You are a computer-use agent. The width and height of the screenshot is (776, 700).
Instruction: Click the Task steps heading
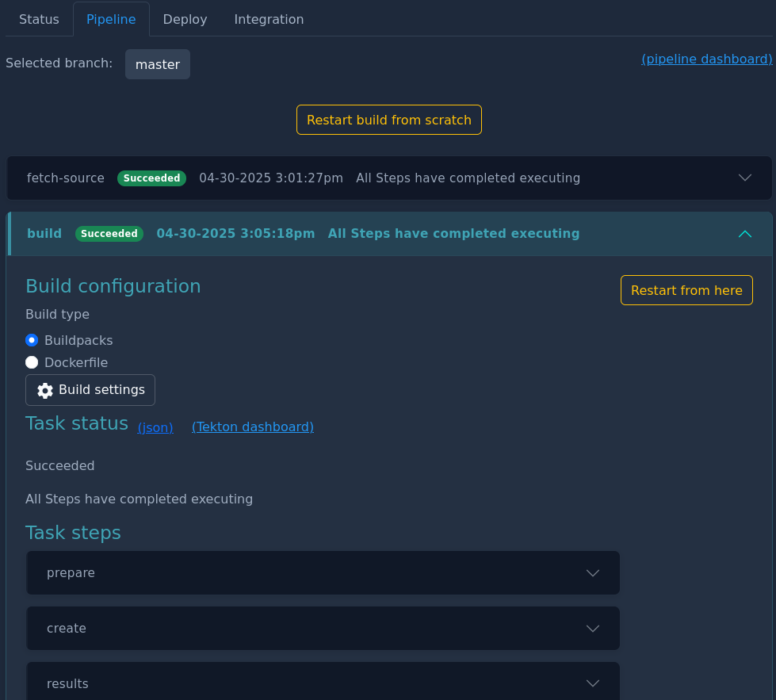73,533
